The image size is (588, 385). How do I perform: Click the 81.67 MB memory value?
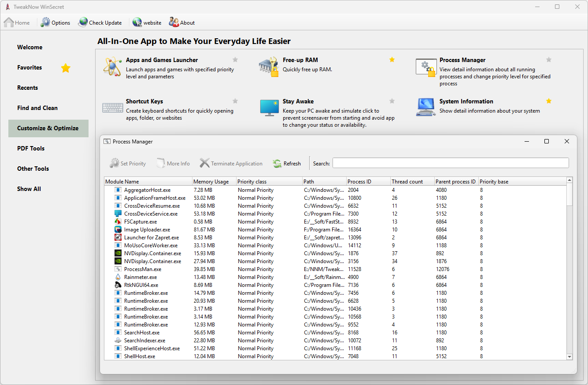click(204, 230)
